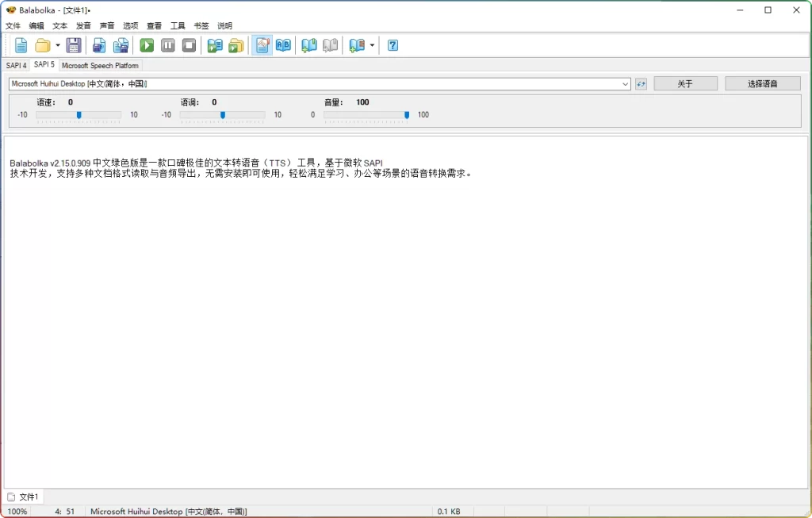Select the 文件1 tab at the bottom

(x=24, y=496)
